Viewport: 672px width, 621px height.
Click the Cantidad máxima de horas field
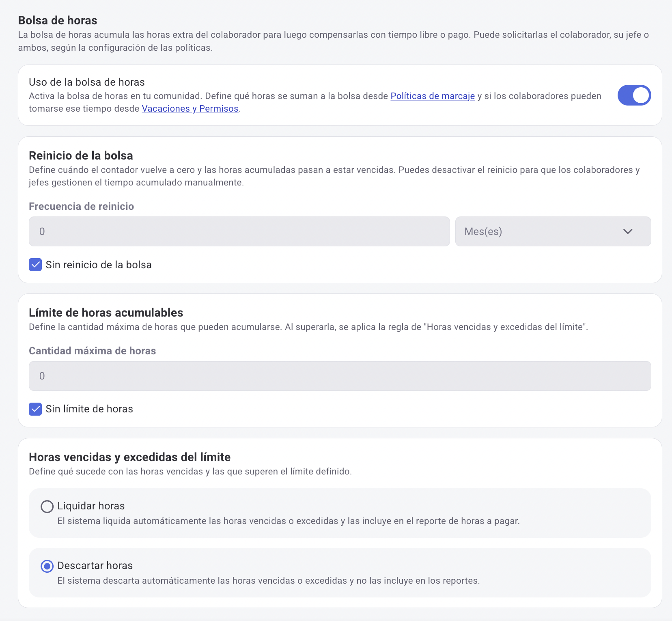340,376
